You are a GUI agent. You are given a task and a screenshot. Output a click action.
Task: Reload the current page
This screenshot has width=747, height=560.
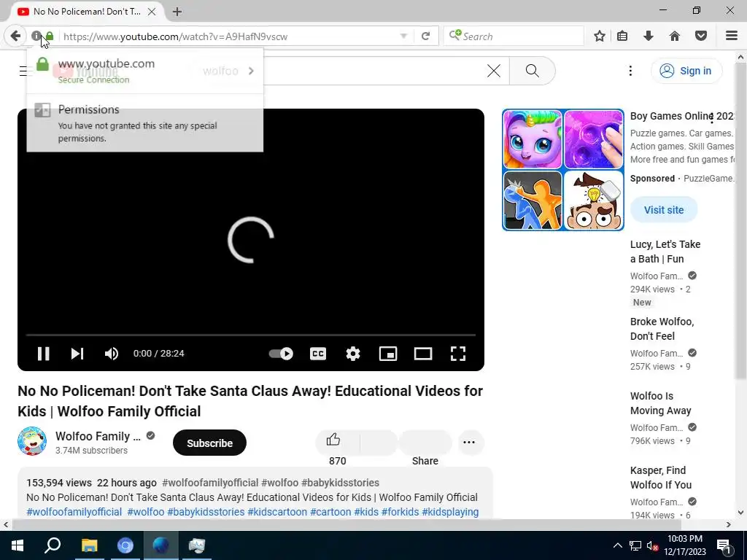(x=425, y=36)
